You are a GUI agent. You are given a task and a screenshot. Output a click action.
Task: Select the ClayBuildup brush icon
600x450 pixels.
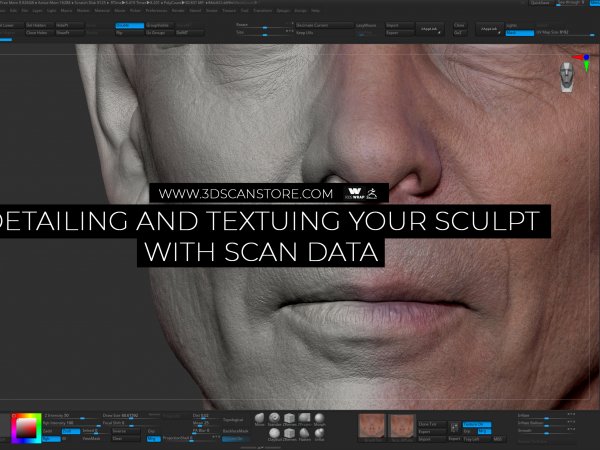coord(274,434)
